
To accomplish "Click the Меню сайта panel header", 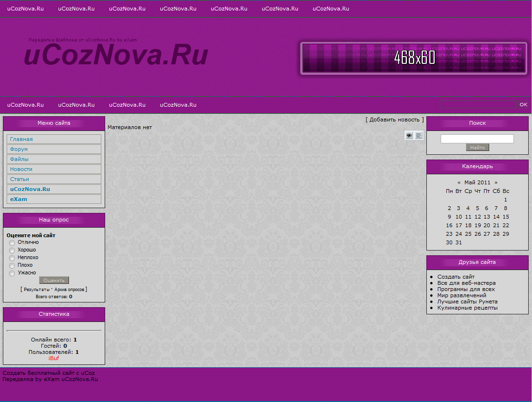I will pyautogui.click(x=54, y=123).
